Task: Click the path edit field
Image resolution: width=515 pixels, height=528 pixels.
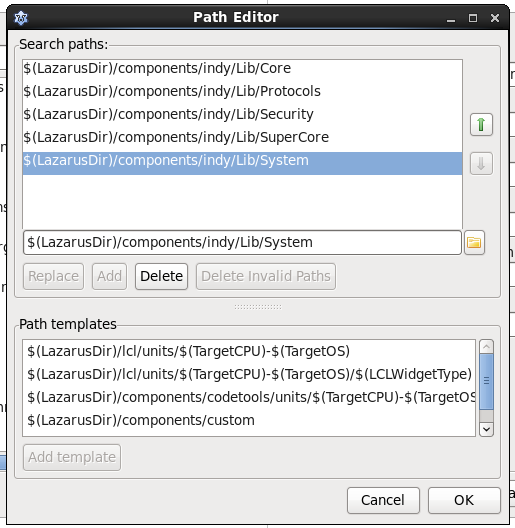Action: click(242, 242)
